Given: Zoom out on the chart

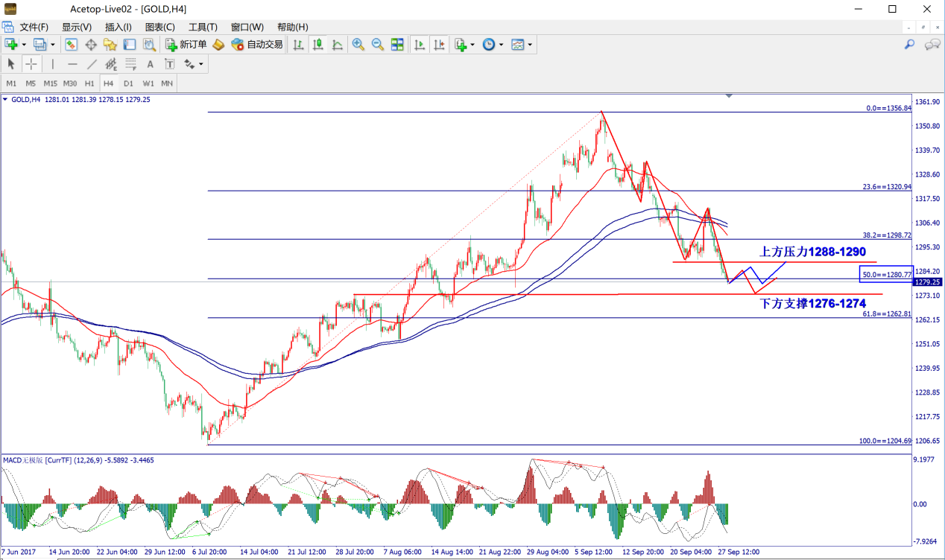Looking at the screenshot, I should click(x=378, y=45).
